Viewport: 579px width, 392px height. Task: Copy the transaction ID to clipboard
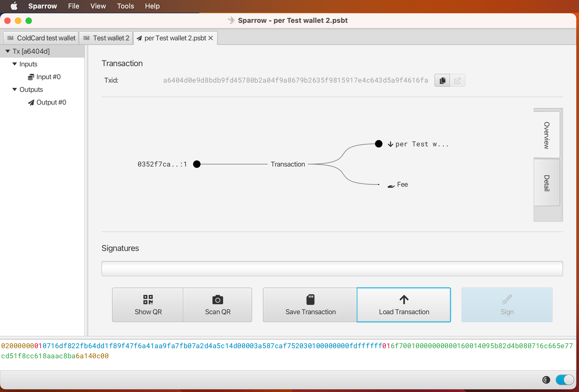[442, 80]
